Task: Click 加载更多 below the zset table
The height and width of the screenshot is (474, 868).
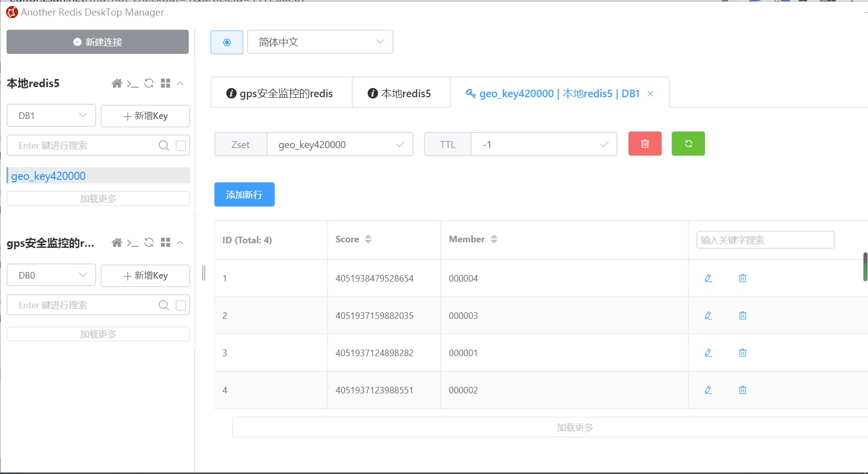Action: coord(575,427)
